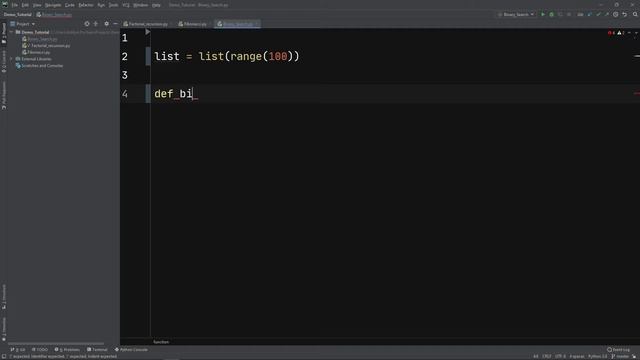Viewport: 640px width, 360px height.
Task: Click the Stop icon in run toolbar
Action: pos(569,14)
